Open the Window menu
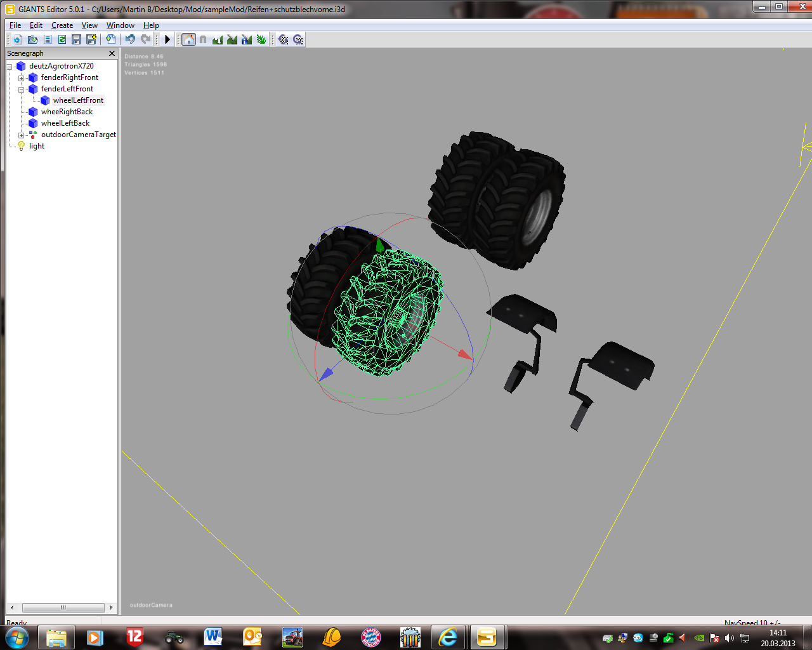 click(121, 25)
